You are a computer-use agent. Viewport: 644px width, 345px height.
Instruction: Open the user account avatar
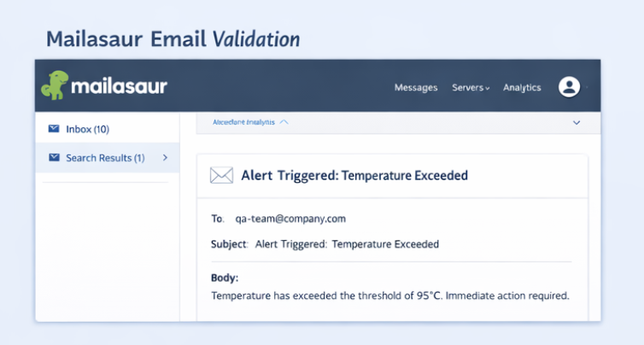(x=569, y=87)
